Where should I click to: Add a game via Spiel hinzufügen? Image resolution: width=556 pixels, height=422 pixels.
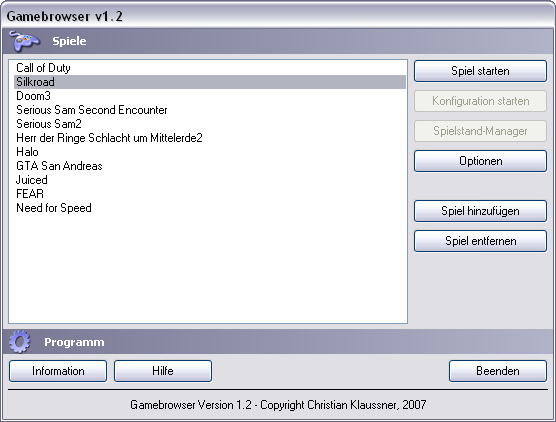pos(480,211)
